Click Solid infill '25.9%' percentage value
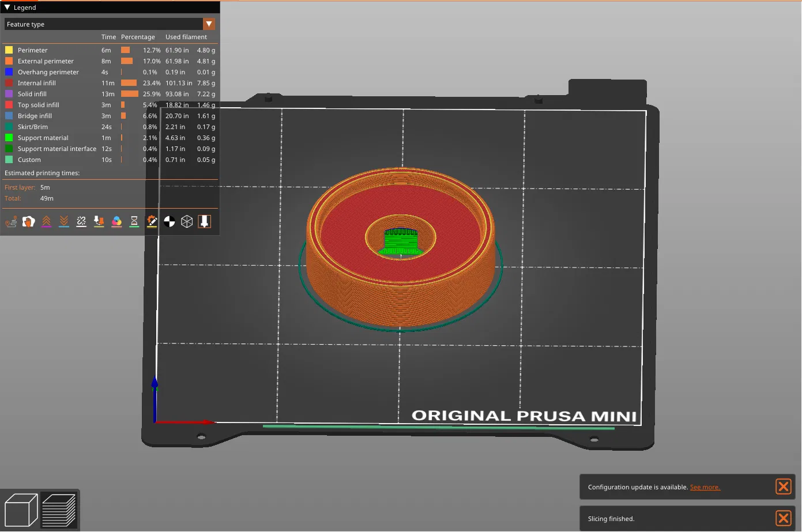The image size is (802, 532). [152, 94]
